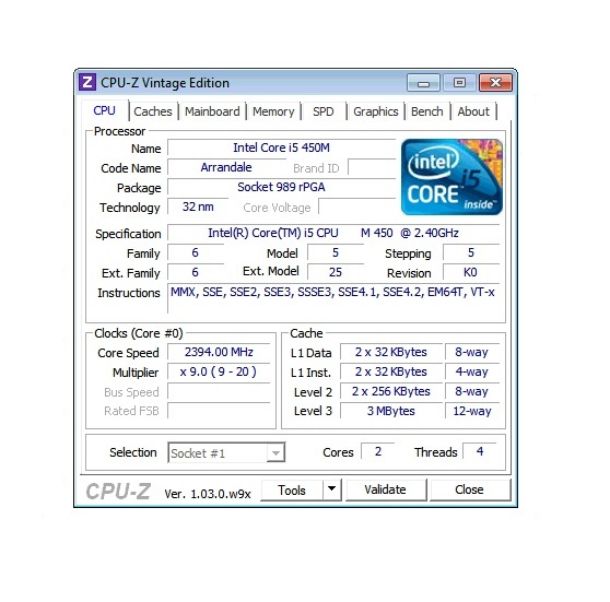The height and width of the screenshot is (602, 610).
Task: Click the CPU-Z purple Z title icon
Action: coord(87,82)
